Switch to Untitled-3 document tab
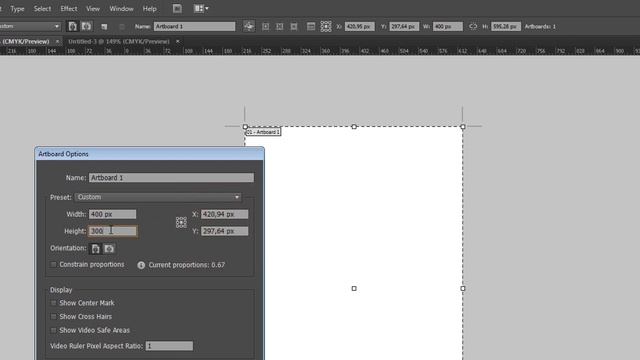Screen dimensions: 640x360 click(119, 42)
